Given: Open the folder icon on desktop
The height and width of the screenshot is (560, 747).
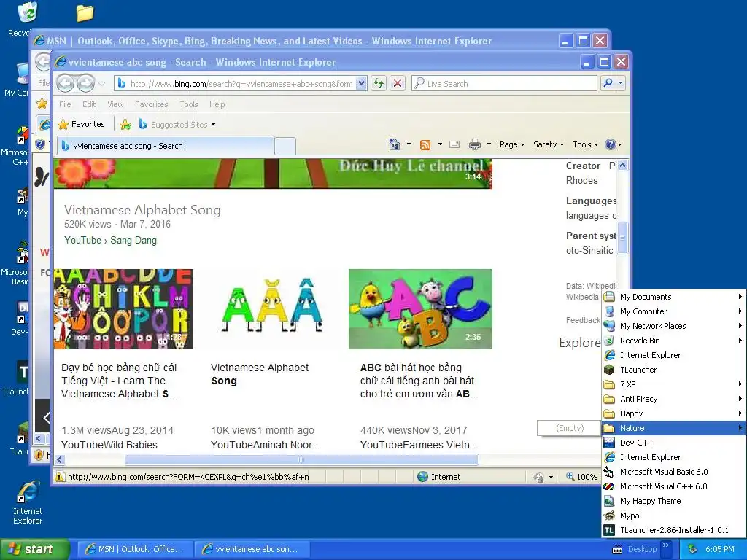Looking at the screenshot, I should coord(85,13).
